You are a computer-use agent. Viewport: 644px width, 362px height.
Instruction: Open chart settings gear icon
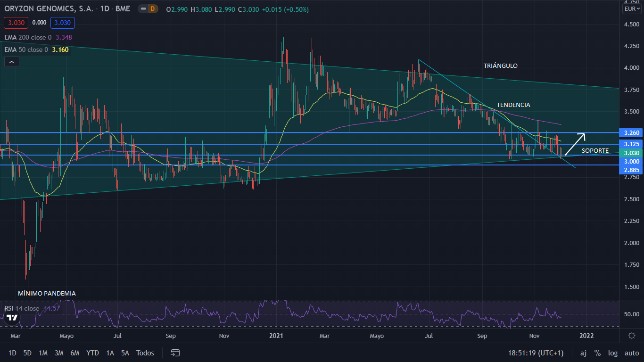[632, 336]
